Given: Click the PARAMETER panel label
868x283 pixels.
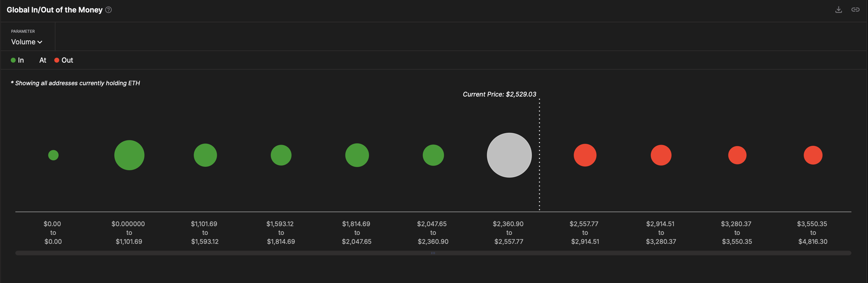Looking at the screenshot, I should [x=22, y=31].
